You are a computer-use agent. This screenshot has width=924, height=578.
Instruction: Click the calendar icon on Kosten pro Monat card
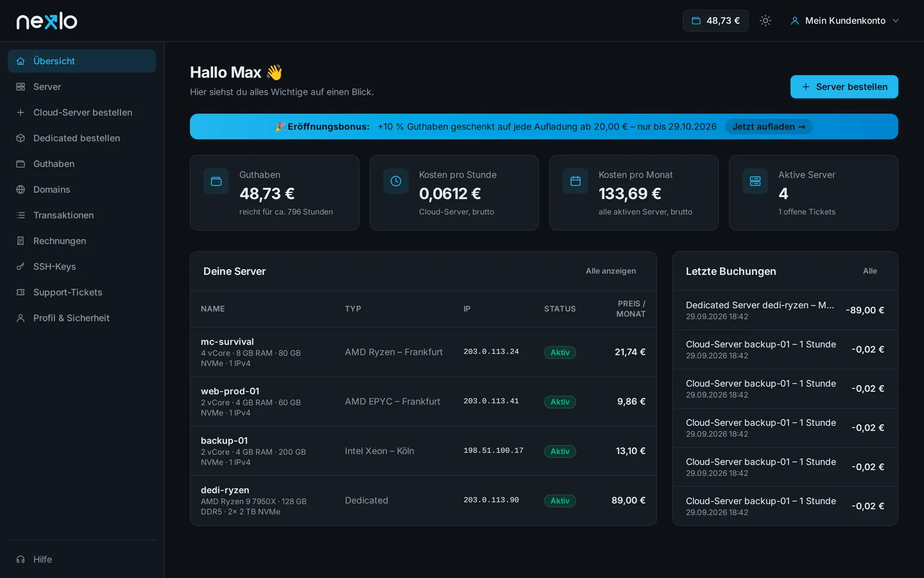point(575,181)
